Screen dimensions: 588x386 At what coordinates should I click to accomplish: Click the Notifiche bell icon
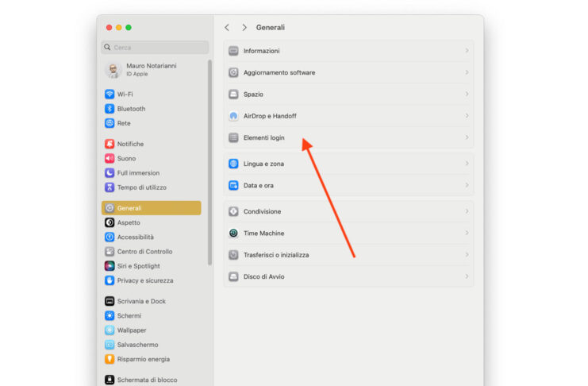pos(110,144)
